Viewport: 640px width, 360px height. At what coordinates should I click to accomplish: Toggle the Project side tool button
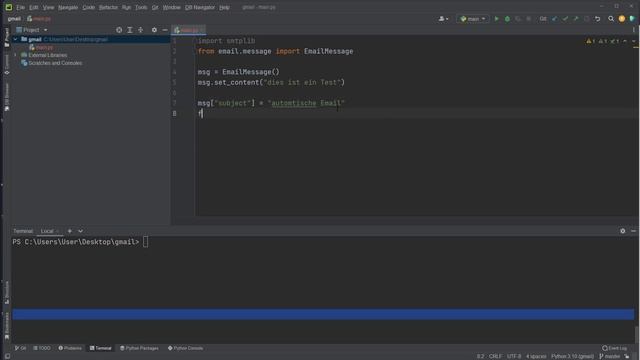(x=7, y=37)
